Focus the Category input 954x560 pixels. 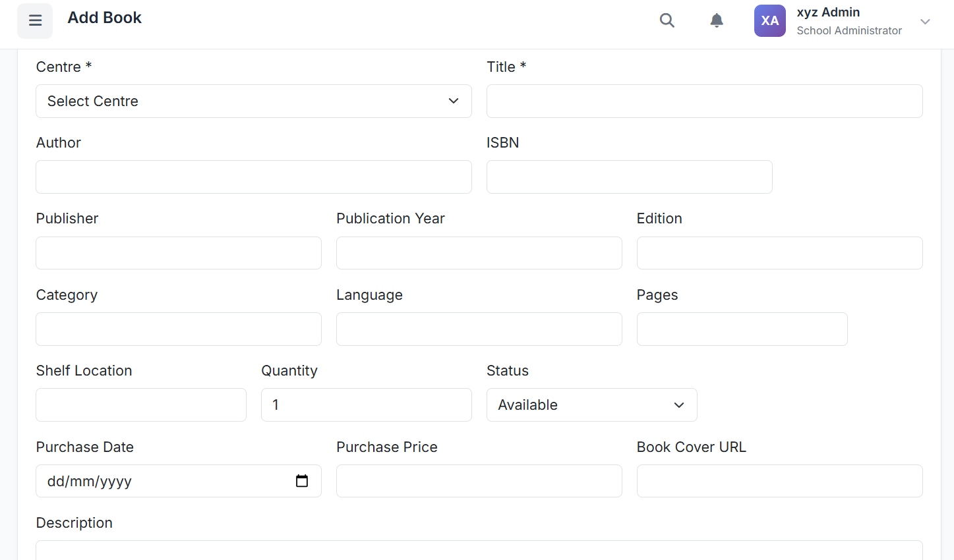point(178,329)
